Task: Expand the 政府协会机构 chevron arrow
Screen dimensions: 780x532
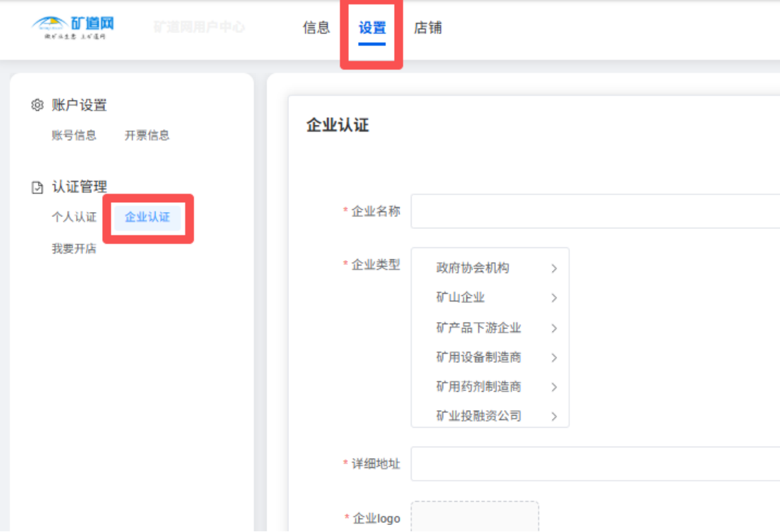Action: pos(554,268)
